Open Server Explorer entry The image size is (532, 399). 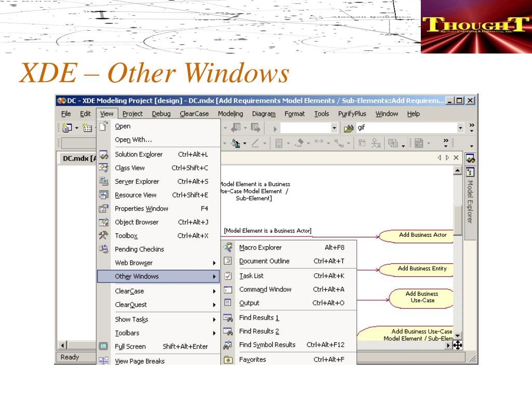tap(158, 181)
